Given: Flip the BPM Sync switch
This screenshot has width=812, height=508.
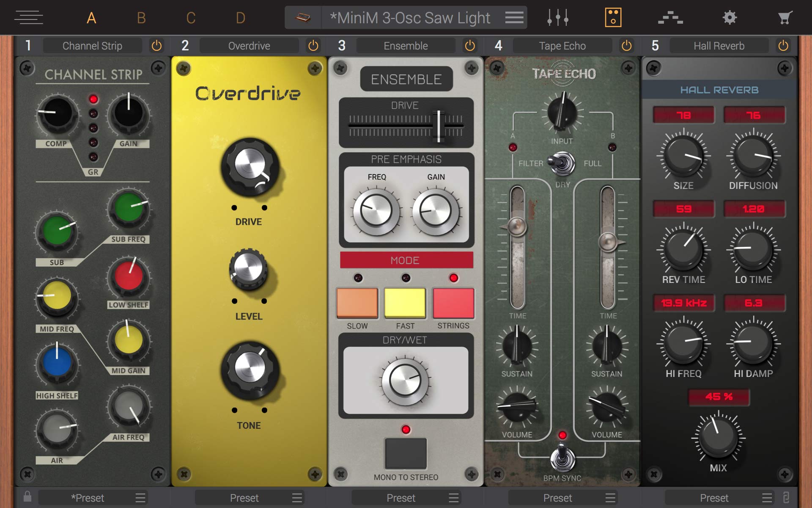Looking at the screenshot, I should (x=562, y=457).
